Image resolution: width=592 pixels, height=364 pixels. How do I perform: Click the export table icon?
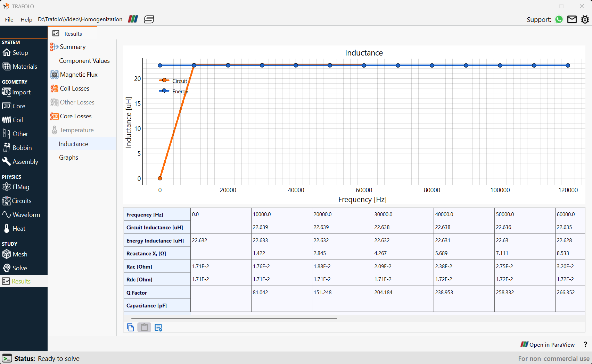(158, 327)
